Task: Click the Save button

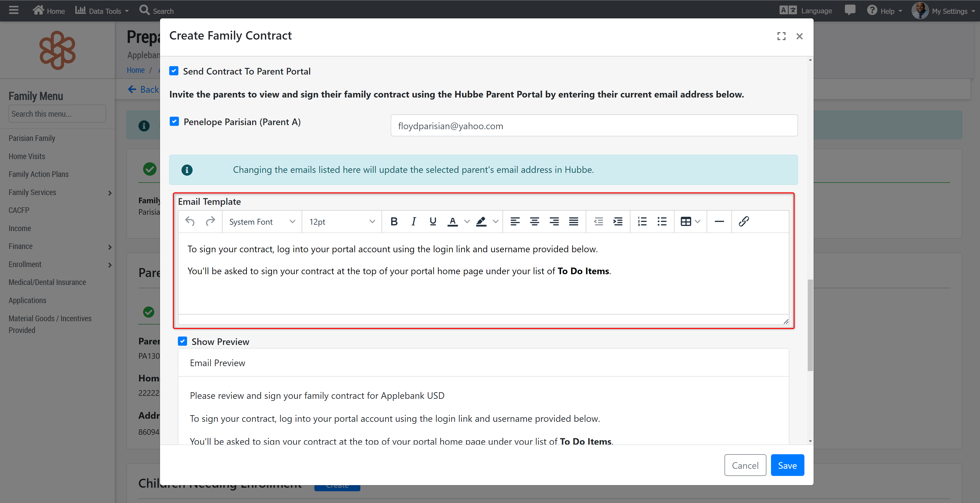Action: pos(787,465)
